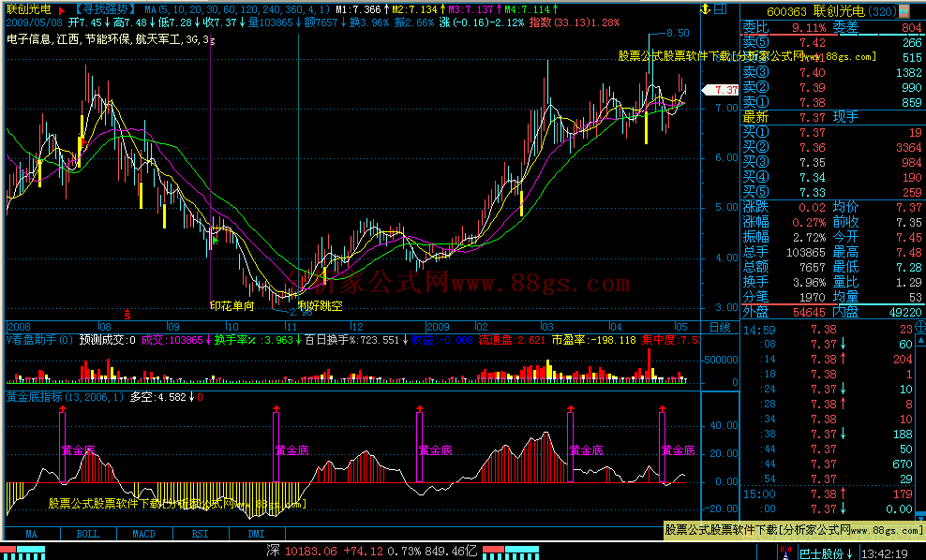Click the green arrow marker on the candlesticks
The image size is (926, 560).
pyautogui.click(x=215, y=240)
